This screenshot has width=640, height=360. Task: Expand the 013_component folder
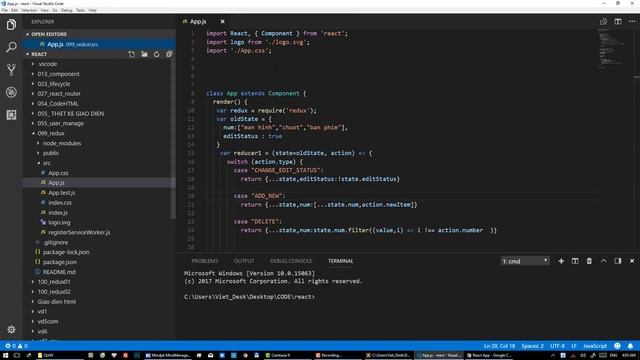58,74
